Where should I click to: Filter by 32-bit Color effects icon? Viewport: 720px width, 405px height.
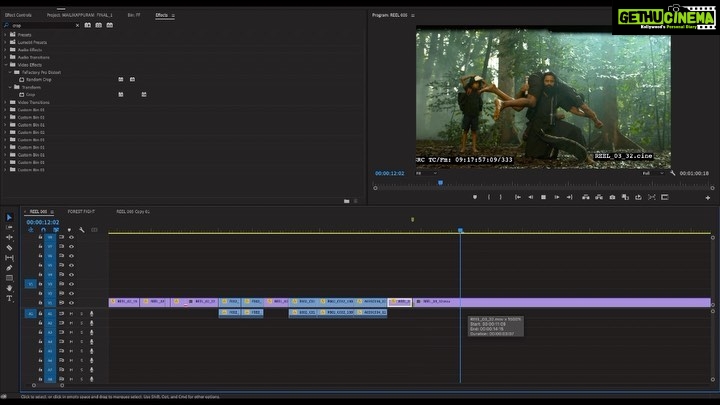(99, 25)
